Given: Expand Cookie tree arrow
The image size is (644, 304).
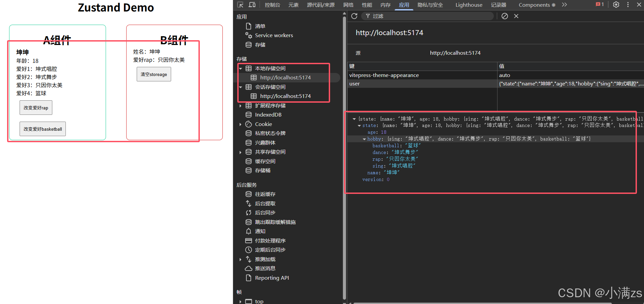Looking at the screenshot, I should tap(240, 124).
